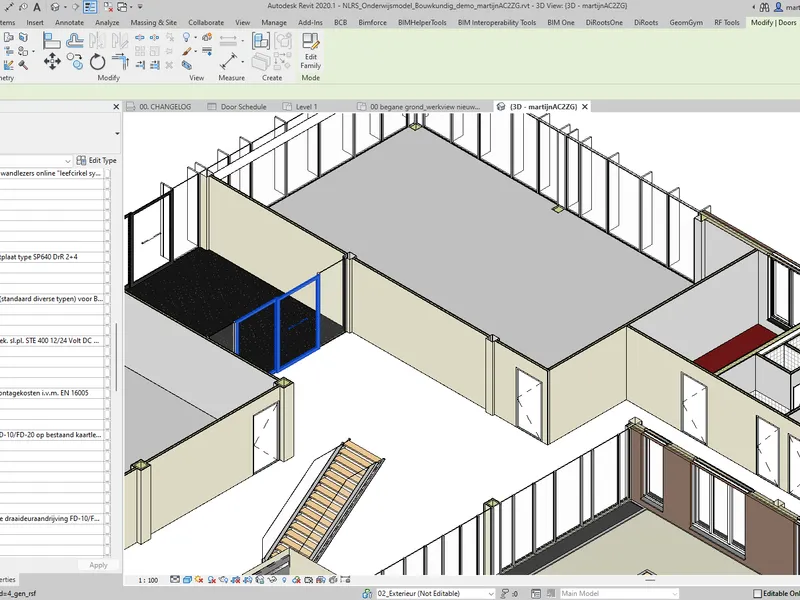800x600 pixels.
Task: Click Close Inactive Views icon
Action: point(108,7)
